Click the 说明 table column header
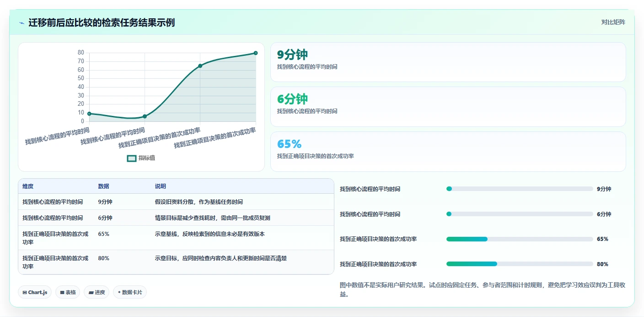This screenshot has height=317, width=644. pos(160,186)
